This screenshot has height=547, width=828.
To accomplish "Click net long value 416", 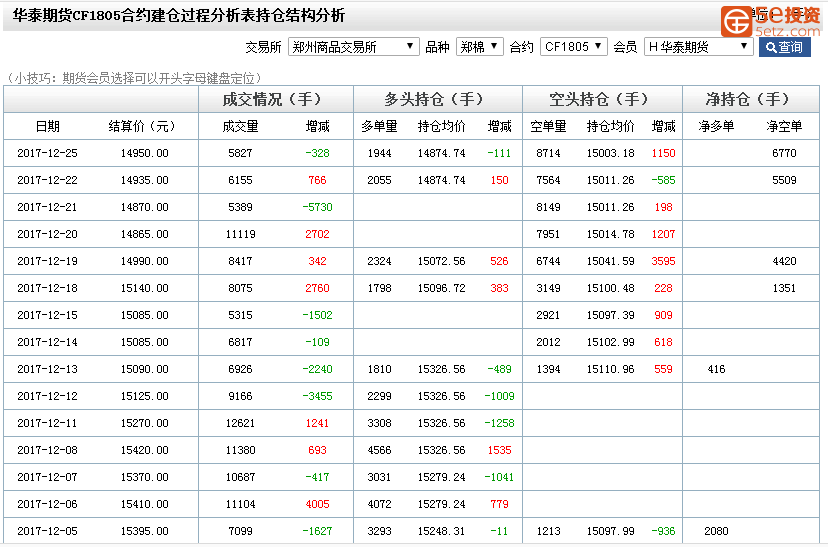I will tap(716, 369).
